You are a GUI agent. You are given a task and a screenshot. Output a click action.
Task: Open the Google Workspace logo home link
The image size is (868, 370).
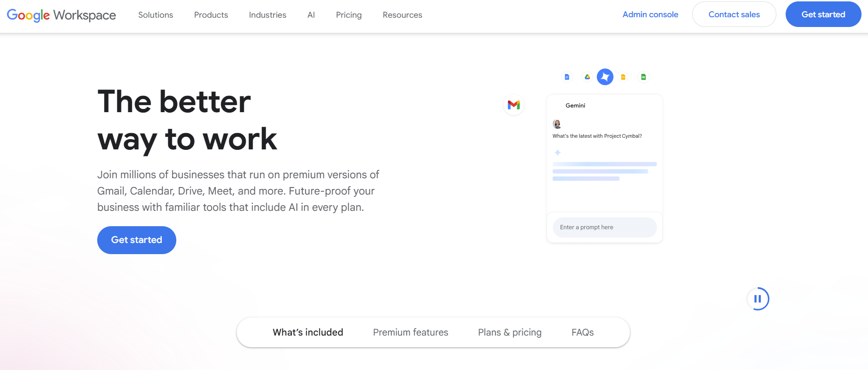[x=61, y=15]
